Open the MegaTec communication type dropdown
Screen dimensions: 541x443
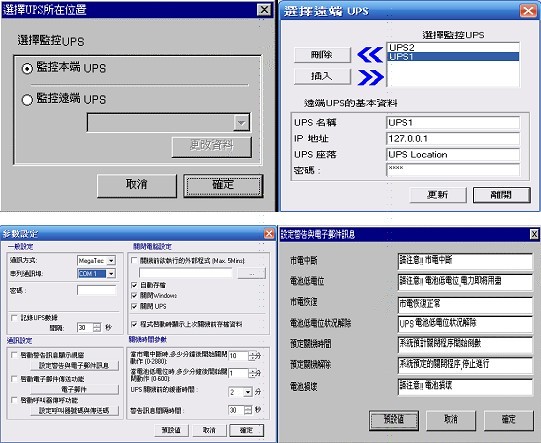click(111, 261)
